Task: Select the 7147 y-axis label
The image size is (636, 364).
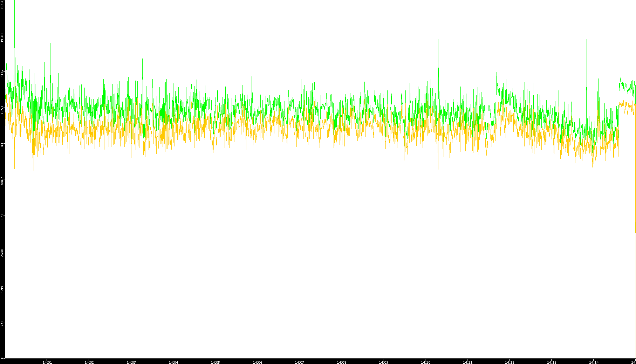Action: pyautogui.click(x=2, y=74)
